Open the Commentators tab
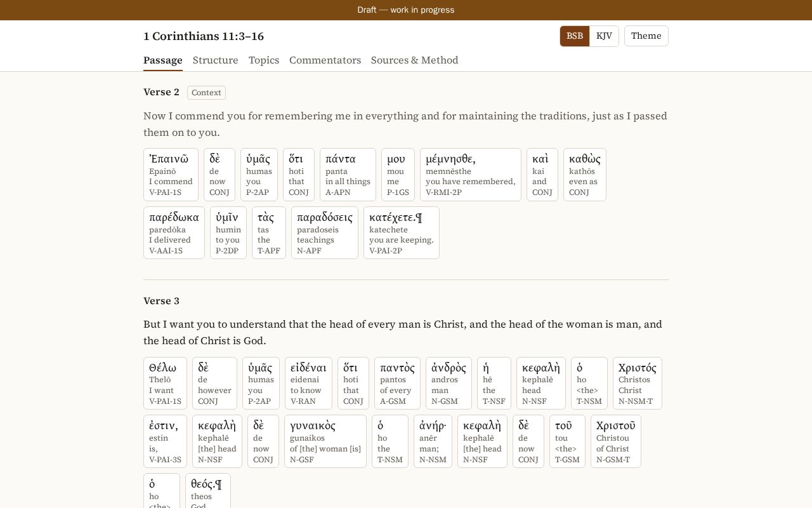 tap(325, 60)
